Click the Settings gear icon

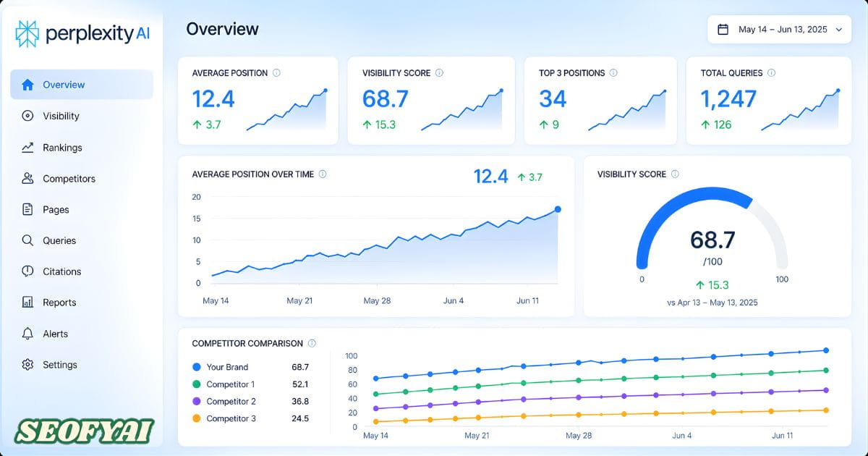(27, 365)
